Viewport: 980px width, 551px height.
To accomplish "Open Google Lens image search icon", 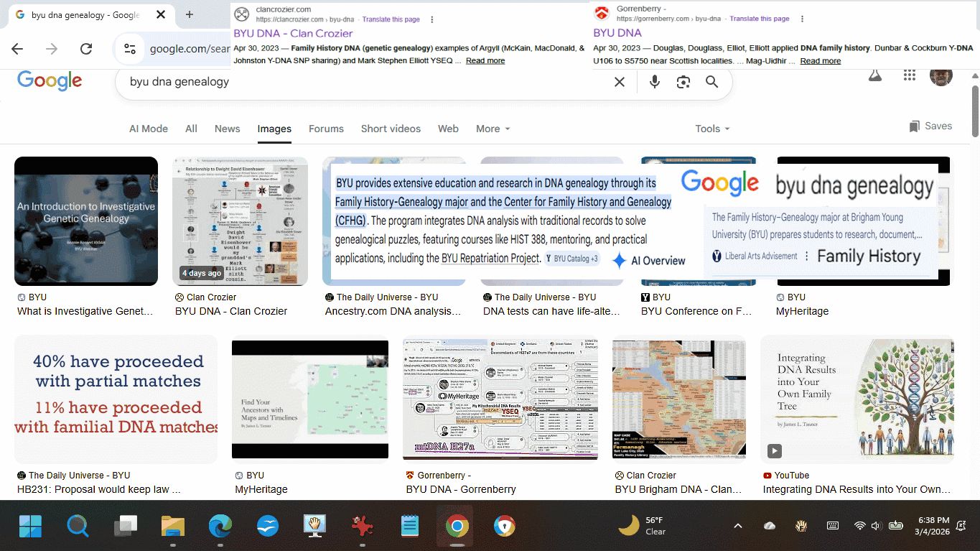I will point(683,82).
